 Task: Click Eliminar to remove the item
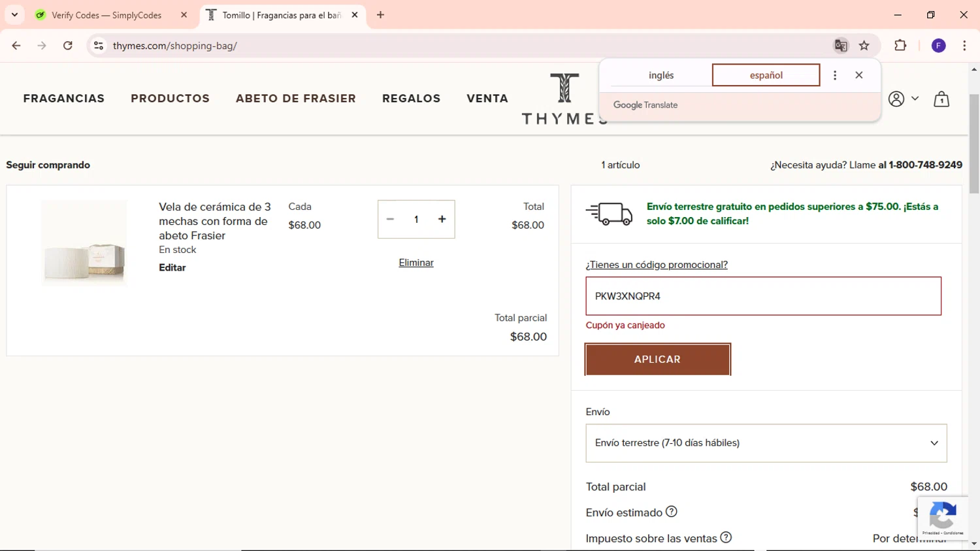pos(416,263)
